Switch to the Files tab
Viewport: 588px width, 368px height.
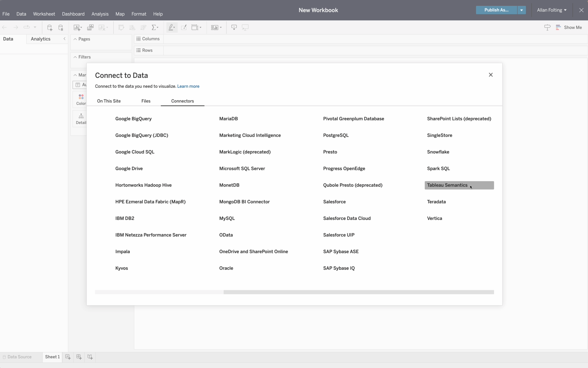point(146,101)
